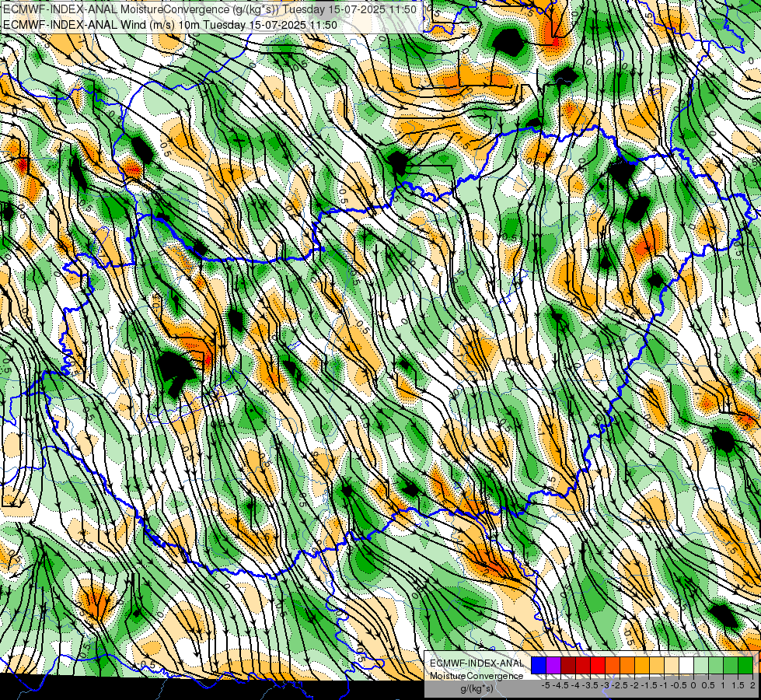The width and height of the screenshot is (761, 700).
Task: Click the legend tick value '1.5'
Action: click(x=738, y=685)
